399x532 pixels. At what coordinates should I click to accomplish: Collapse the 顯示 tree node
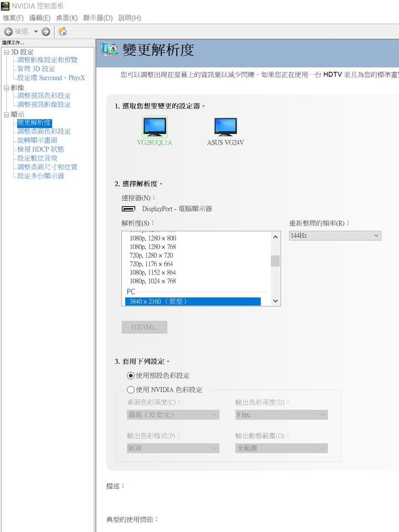6,115
